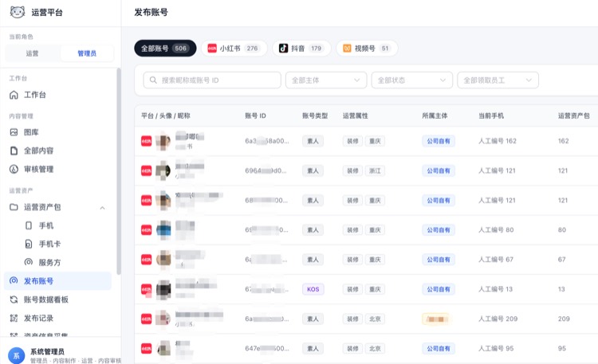Viewport: 598px width, 364px height.
Task: Click 系统管理员 avatar circle
Action: click(x=17, y=355)
